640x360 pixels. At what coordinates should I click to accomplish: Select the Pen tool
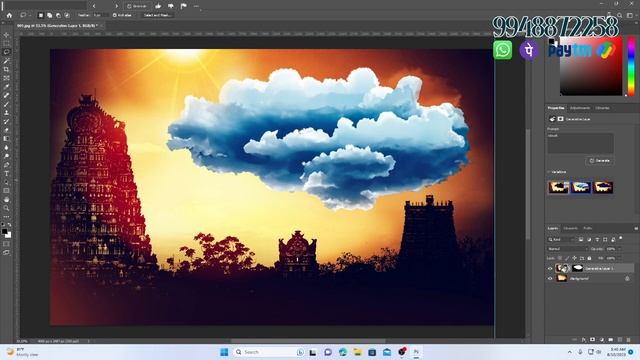coord(6,165)
